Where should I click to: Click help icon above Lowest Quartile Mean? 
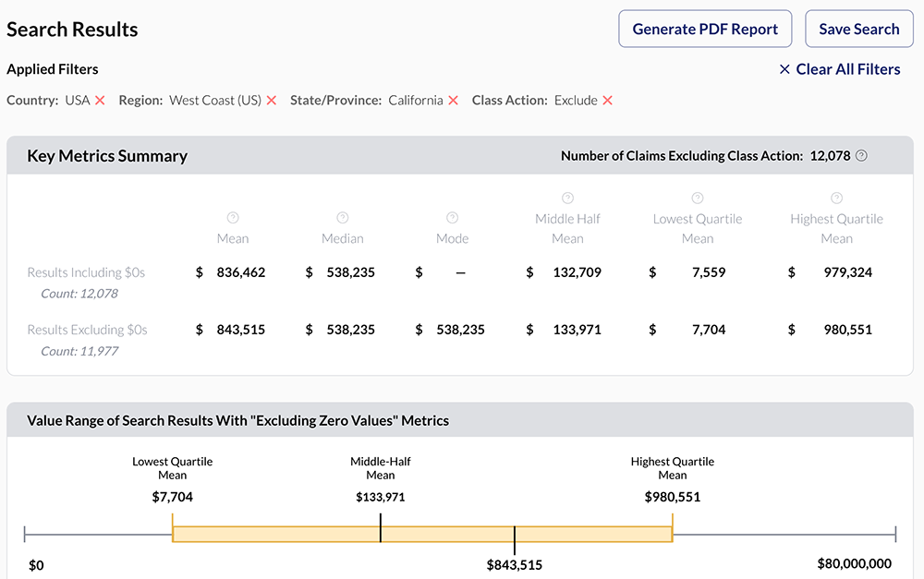pos(698,199)
